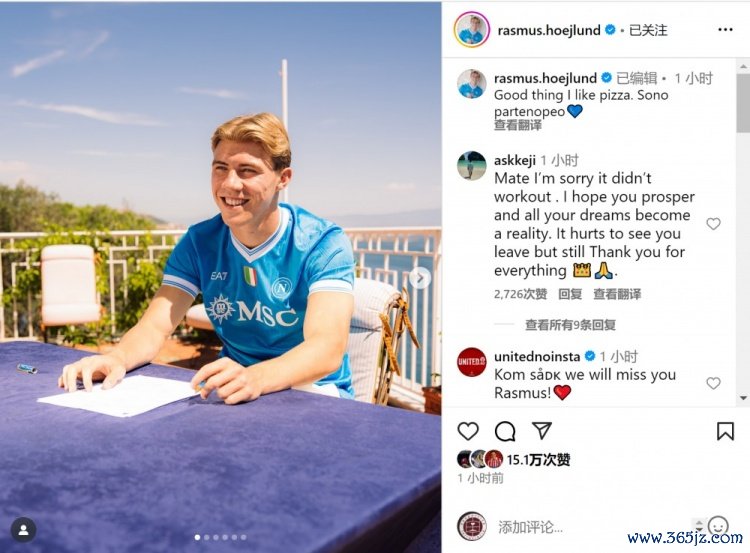View translation of askkeji's comment
This screenshot has height=553, width=750.
pyautogui.click(x=617, y=294)
